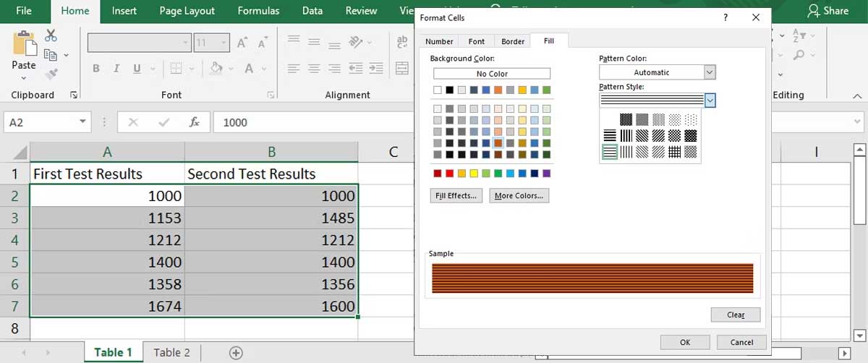Click the Paste clipboard icon

point(24,43)
